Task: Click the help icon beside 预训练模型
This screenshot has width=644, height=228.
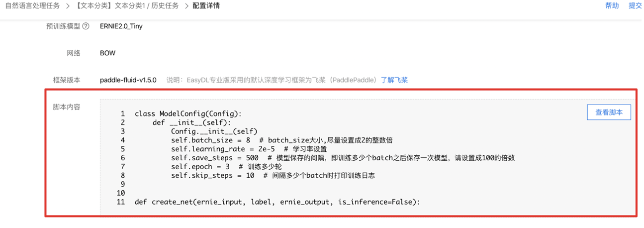Action: tap(86, 26)
